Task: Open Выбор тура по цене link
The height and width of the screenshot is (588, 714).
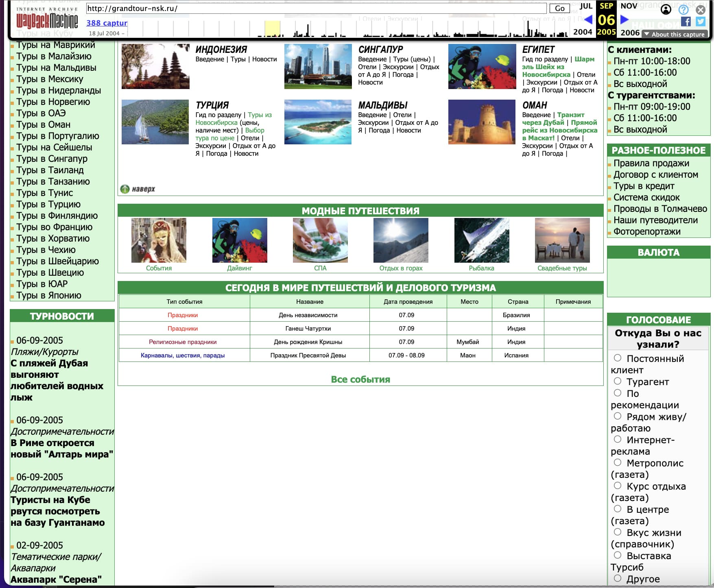Action: coord(230,134)
